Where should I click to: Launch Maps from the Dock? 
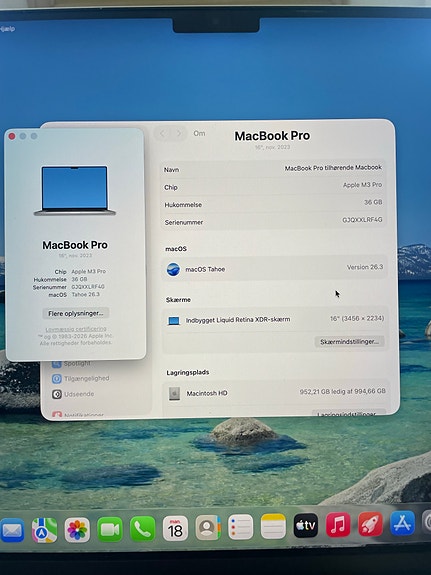[44, 530]
